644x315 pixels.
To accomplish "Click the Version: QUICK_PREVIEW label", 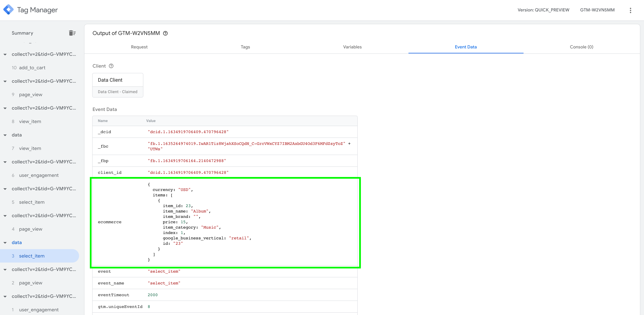I will 544,10.
